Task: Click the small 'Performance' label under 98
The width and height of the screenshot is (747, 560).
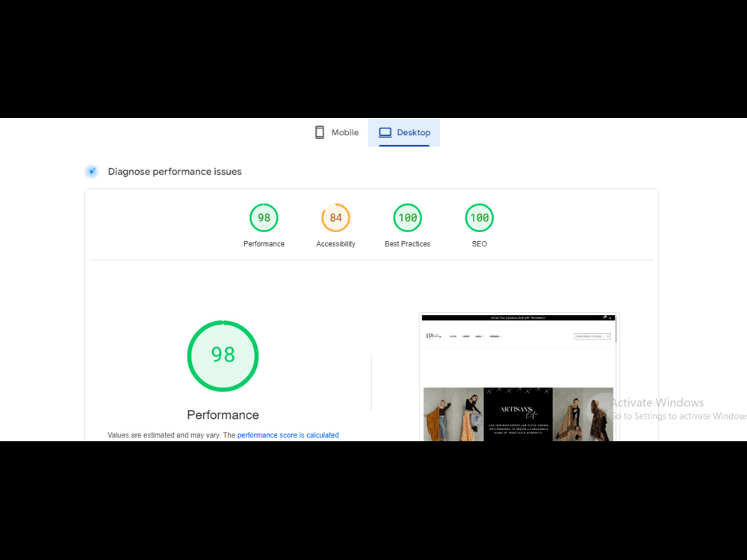Action: coord(264,244)
